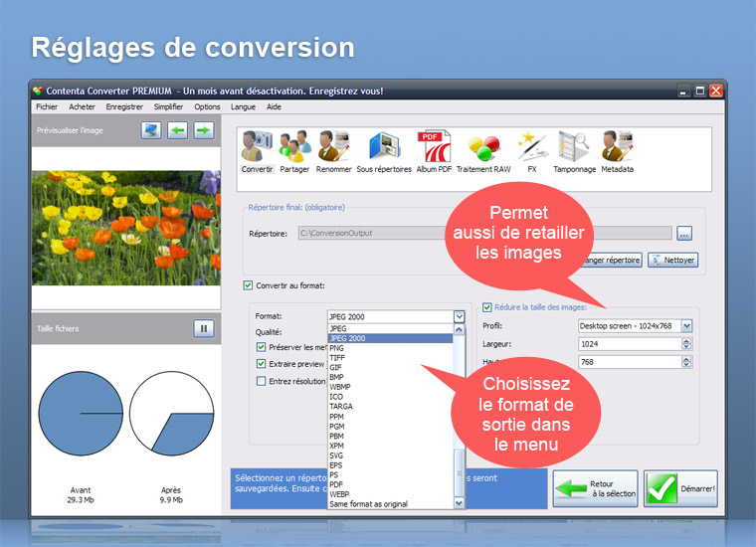Image resolution: width=756 pixels, height=547 pixels.
Task: Choose PNG from the format list
Action: click(391, 348)
